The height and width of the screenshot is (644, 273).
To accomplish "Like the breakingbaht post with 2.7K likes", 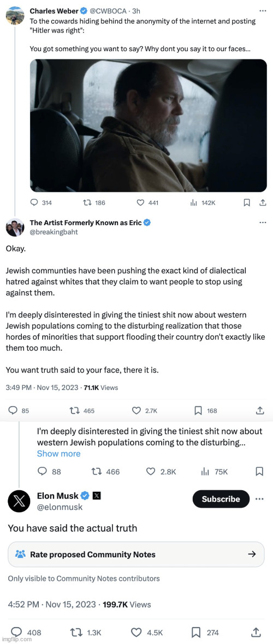I will (x=136, y=410).
